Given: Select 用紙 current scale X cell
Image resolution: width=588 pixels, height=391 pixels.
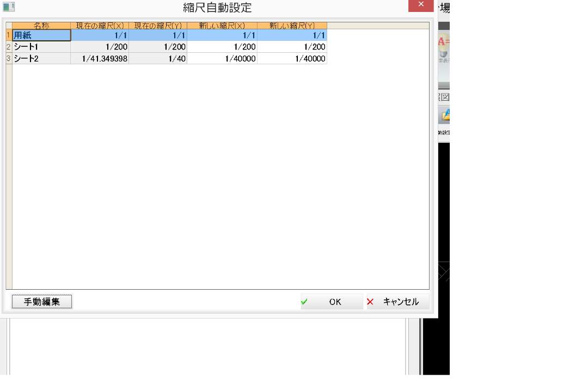Looking at the screenshot, I should (100, 35).
